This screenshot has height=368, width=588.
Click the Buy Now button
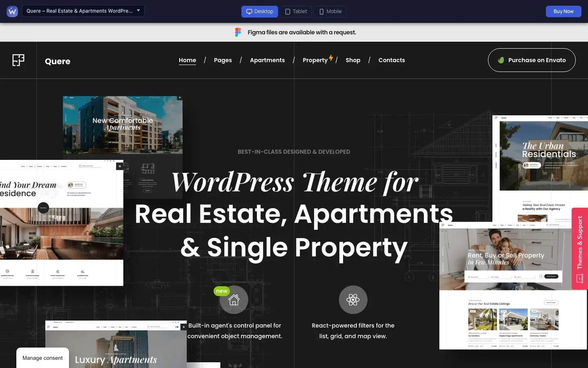click(x=563, y=11)
